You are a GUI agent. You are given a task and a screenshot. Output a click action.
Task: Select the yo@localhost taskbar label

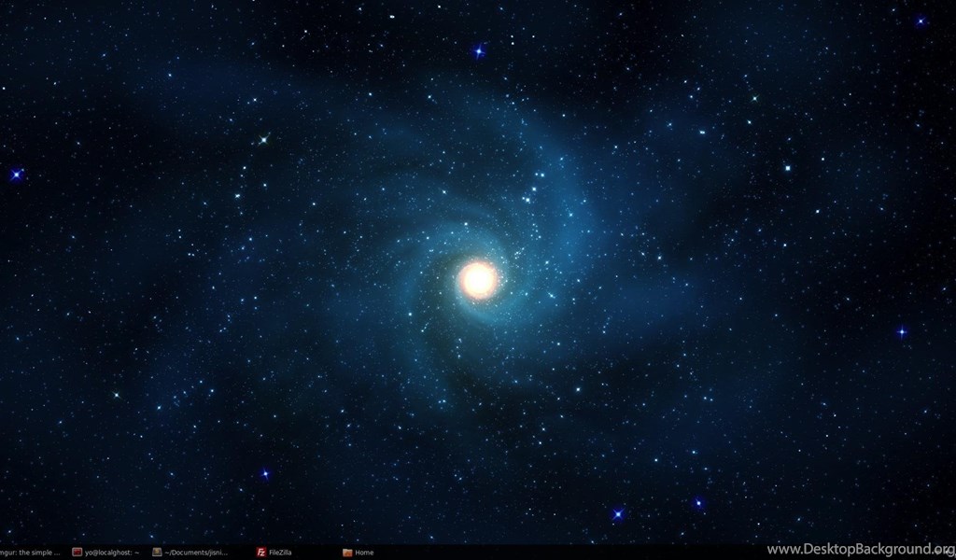(x=112, y=553)
